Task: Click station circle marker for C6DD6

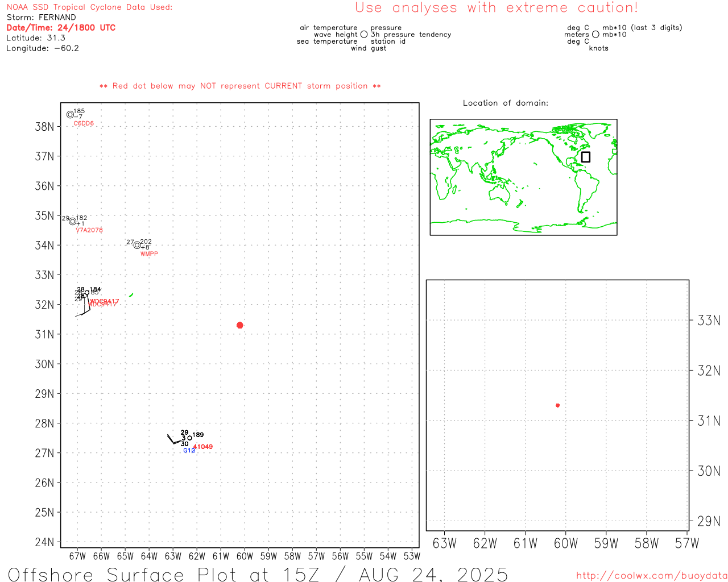Action: click(x=70, y=114)
